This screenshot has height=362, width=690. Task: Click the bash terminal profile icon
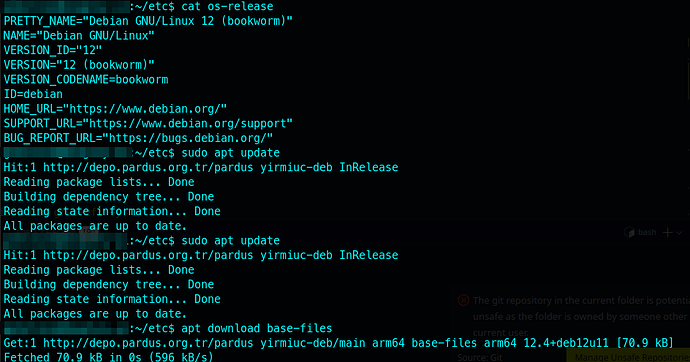(x=629, y=232)
